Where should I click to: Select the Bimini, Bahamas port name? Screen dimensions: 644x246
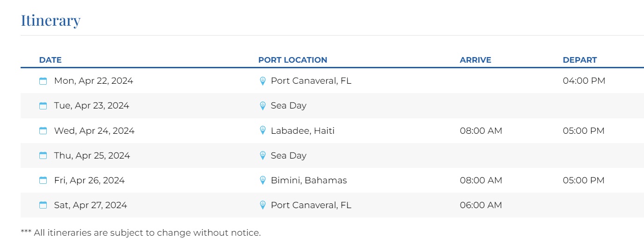coord(309,181)
